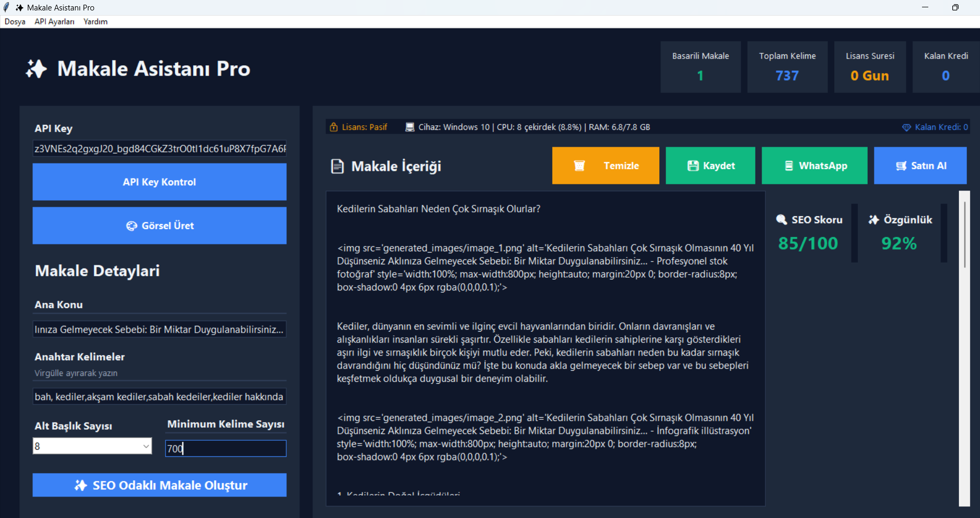Click the API Key Kontrol button
This screenshot has height=518, width=980.
click(159, 182)
